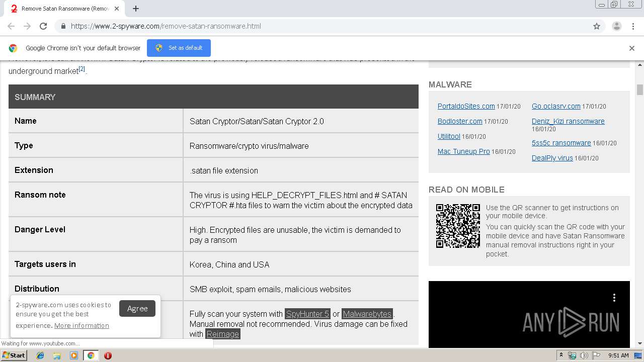
Task: Open the 5ss5c ransomware entry
Action: tap(561, 143)
